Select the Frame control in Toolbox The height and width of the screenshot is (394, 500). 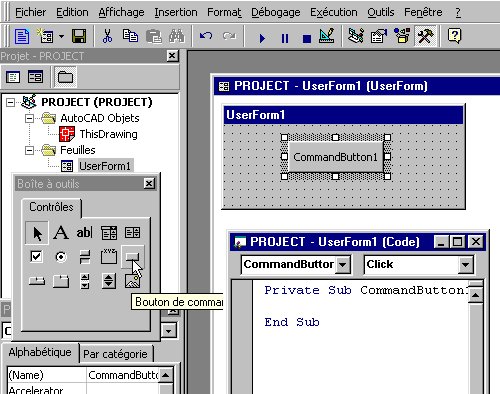click(x=109, y=257)
